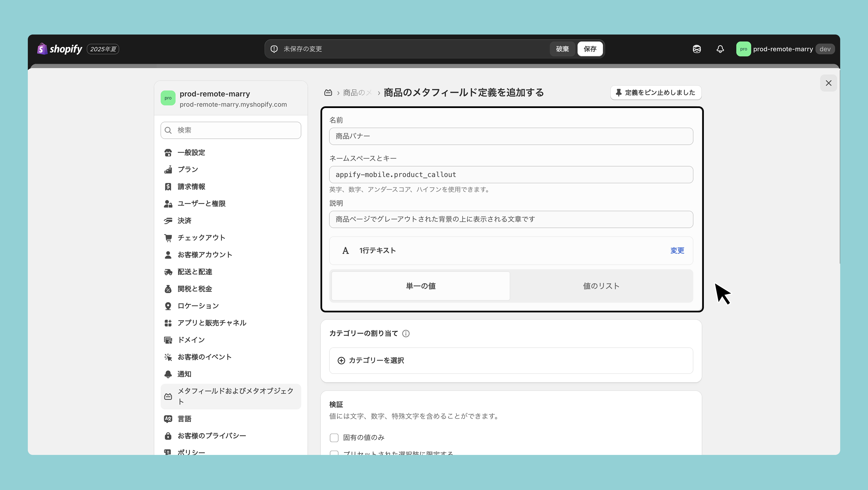Click 変更 to change field type
This screenshot has width=868, height=490.
click(x=677, y=250)
